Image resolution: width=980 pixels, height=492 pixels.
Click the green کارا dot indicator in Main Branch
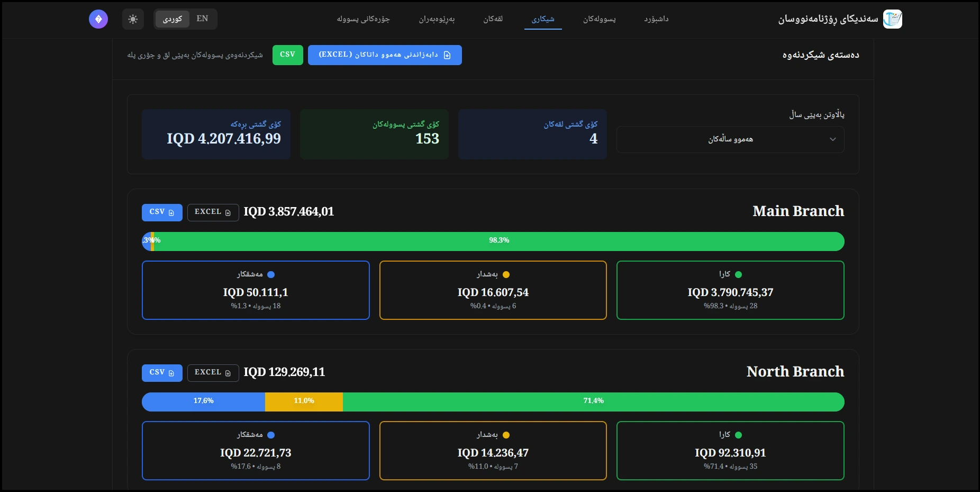[x=739, y=274]
